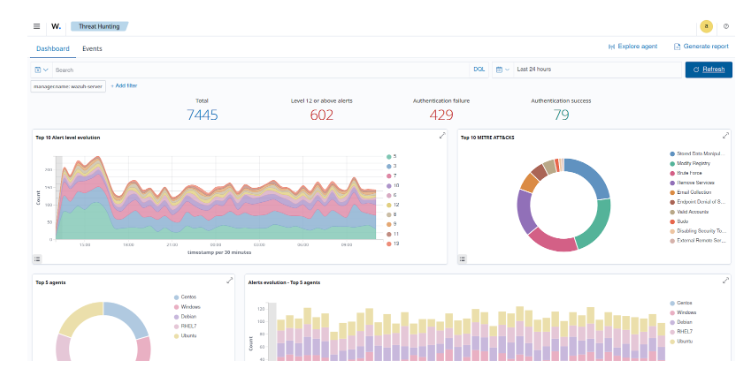748x372 pixels.
Task: Click Ubuntu in Top 5 agents legend
Action: pos(186,336)
